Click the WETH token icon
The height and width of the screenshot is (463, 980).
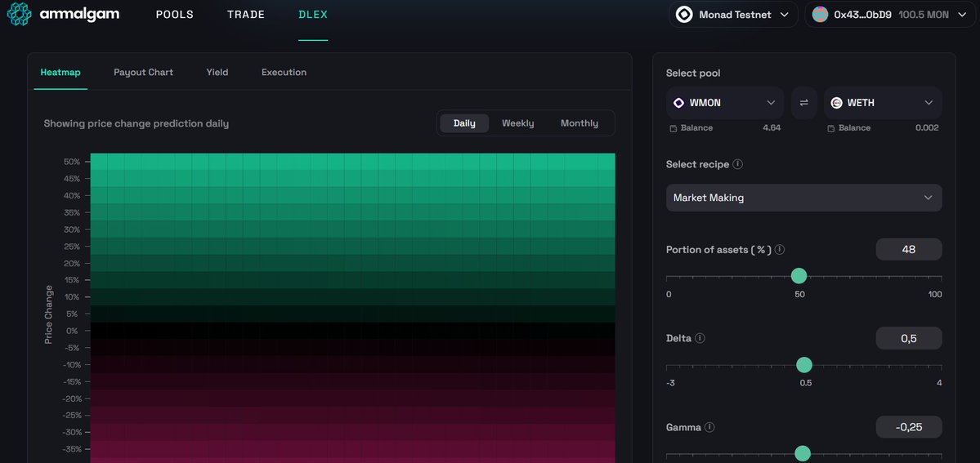click(836, 103)
